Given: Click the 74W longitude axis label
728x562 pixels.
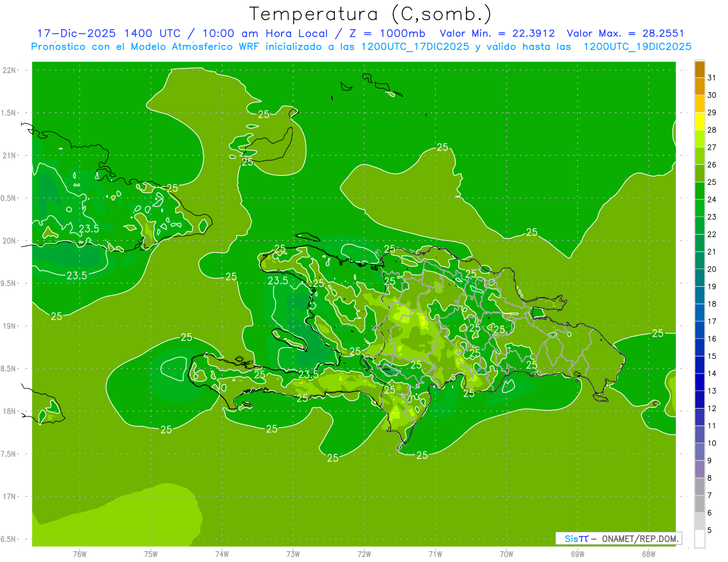Looking at the screenshot, I should pos(222,554).
